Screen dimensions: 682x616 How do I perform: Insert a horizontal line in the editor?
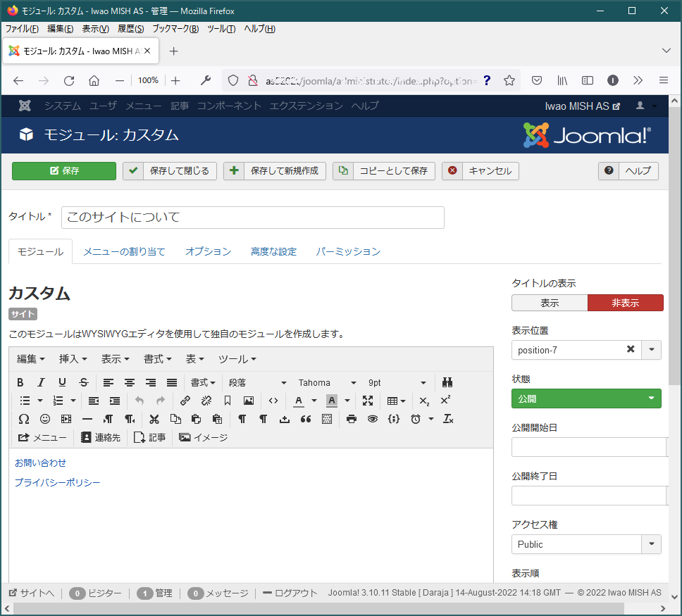tap(87, 419)
